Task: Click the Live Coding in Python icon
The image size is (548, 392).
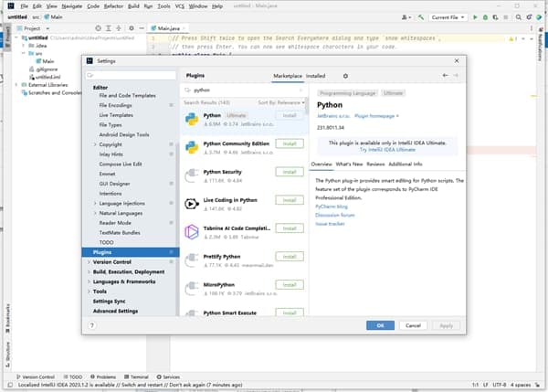Action: pos(193,204)
